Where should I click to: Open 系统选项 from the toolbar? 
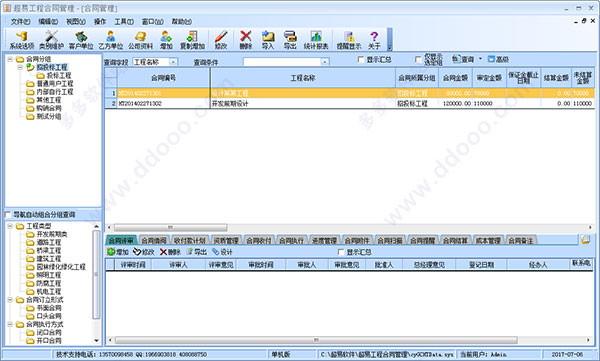coord(22,40)
